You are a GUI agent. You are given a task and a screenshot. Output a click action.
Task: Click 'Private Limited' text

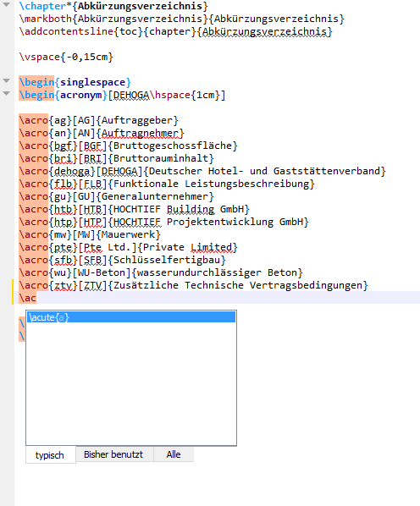188,247
